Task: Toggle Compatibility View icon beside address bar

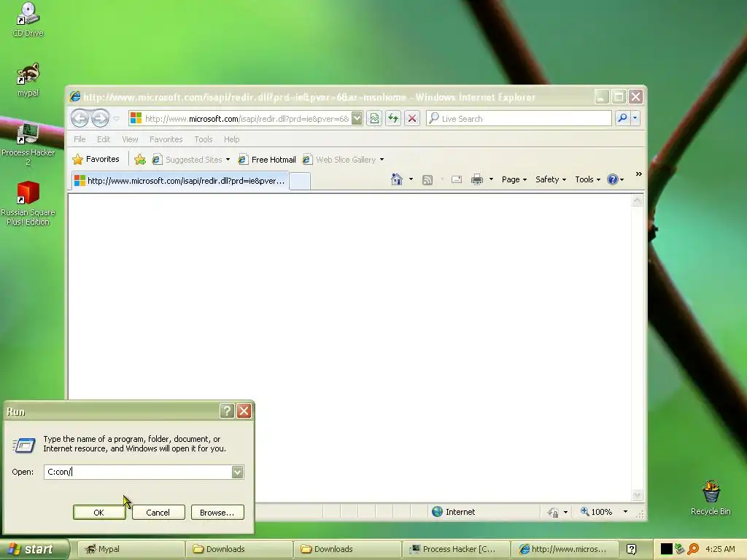Action: pyautogui.click(x=374, y=118)
